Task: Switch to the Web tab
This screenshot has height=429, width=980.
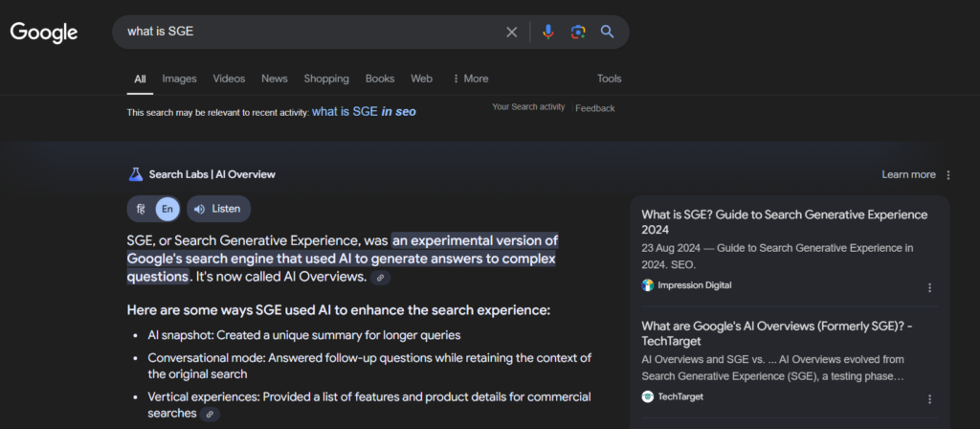Action: [x=421, y=79]
